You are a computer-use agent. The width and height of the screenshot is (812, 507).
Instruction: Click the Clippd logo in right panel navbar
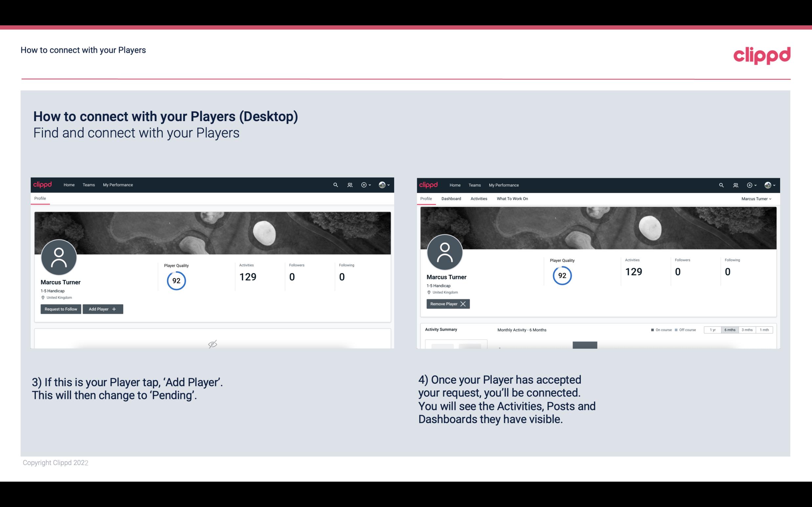(x=429, y=184)
